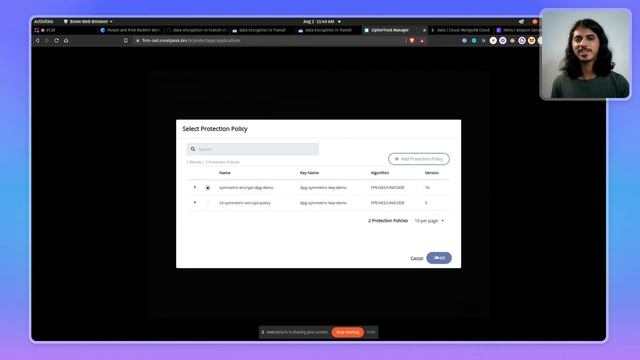Viewport: 640px width, 360px height.
Task: Click Stop sharing in the screen-share bar
Action: click(x=348, y=332)
